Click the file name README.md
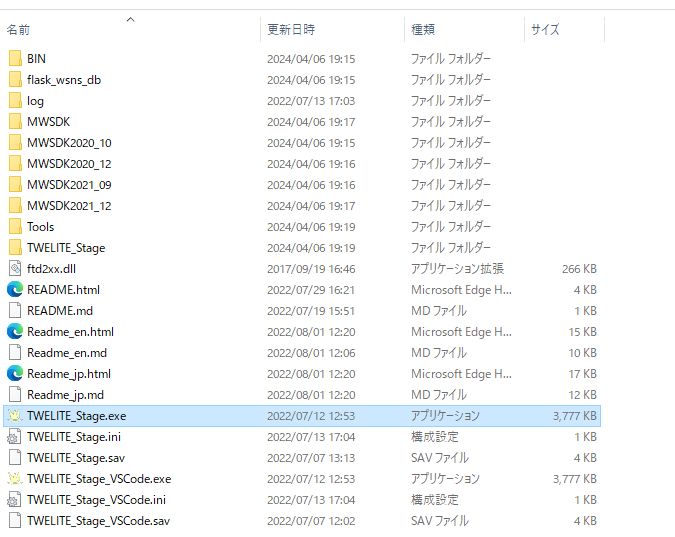Screen dimensions: 675x537 [x=60, y=311]
